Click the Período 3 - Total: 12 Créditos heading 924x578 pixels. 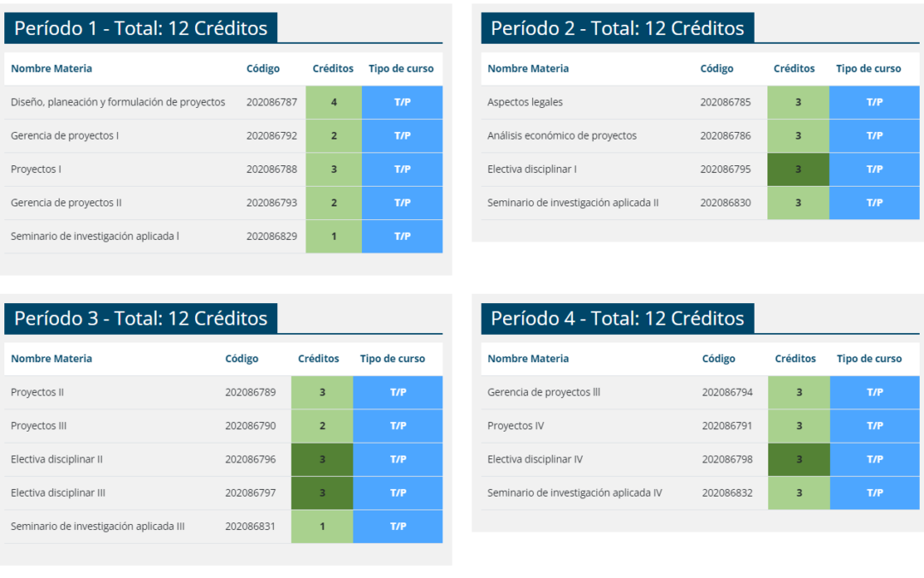[x=141, y=319]
